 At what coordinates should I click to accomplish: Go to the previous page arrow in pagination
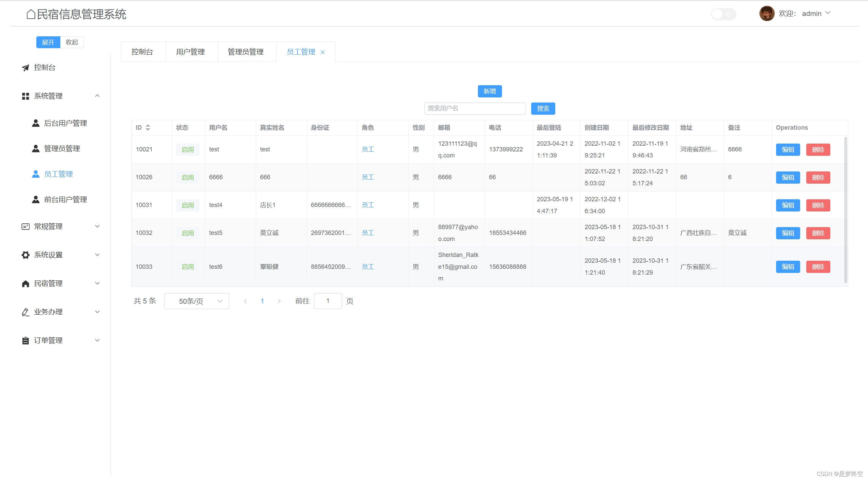coord(245,301)
